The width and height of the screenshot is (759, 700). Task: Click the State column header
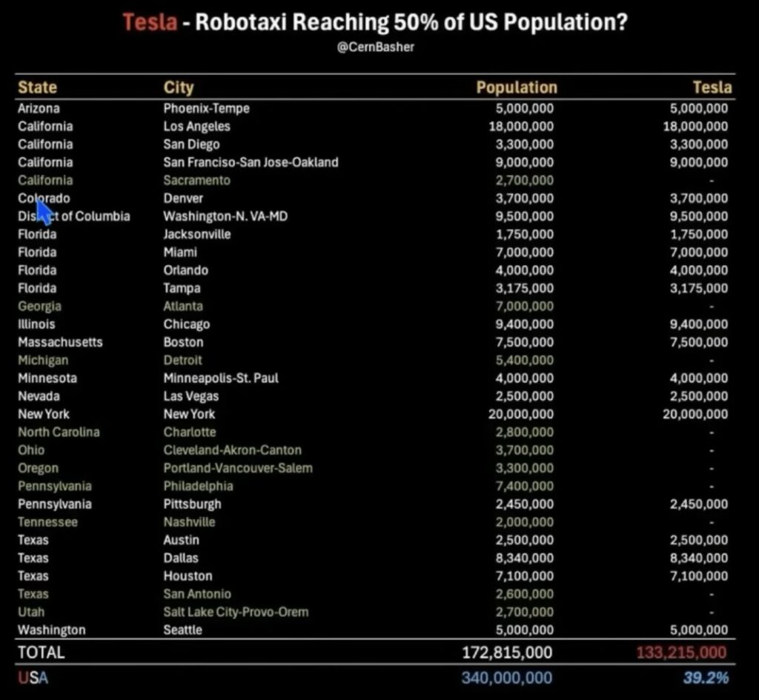click(x=37, y=87)
